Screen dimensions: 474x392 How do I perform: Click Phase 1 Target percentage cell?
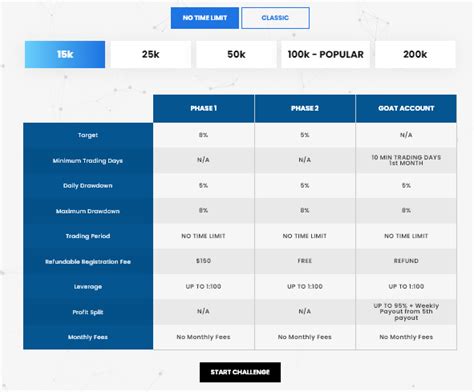click(x=203, y=135)
